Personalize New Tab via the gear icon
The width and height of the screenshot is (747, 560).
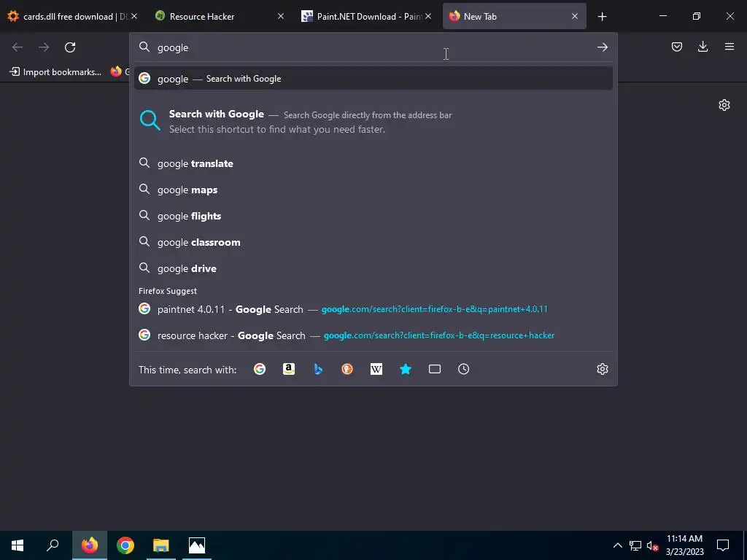tap(724, 105)
